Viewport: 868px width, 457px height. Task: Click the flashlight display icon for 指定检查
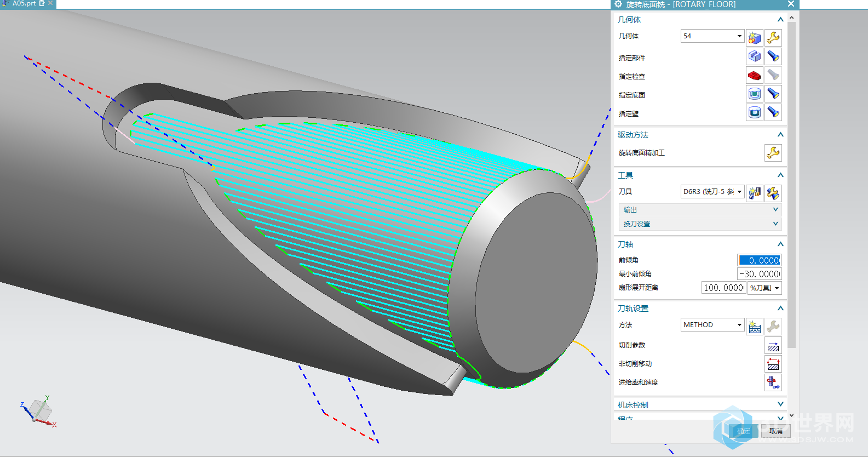tap(773, 75)
